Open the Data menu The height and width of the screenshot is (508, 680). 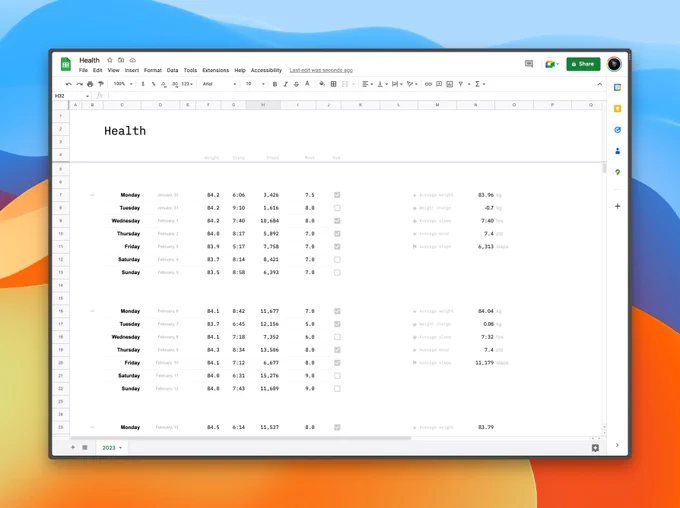pos(173,70)
